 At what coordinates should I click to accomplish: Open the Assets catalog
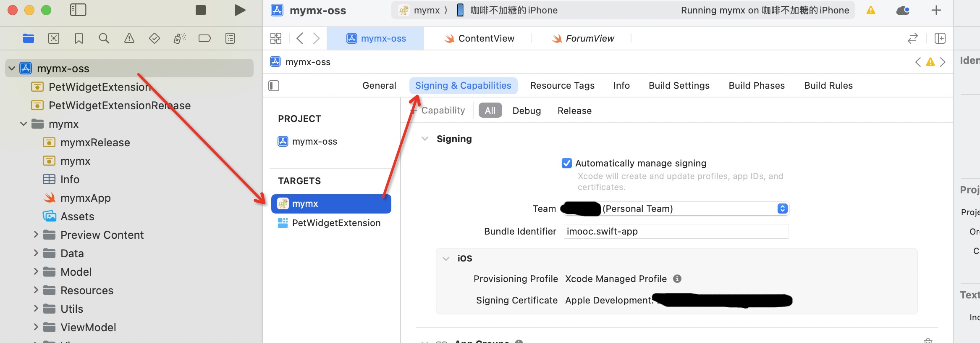coord(68,216)
